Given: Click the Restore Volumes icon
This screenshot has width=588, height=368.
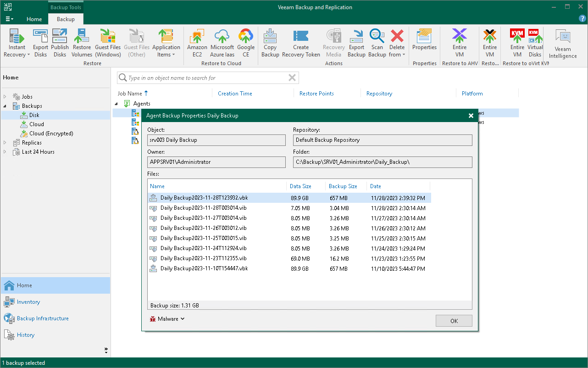Looking at the screenshot, I should coord(82,43).
